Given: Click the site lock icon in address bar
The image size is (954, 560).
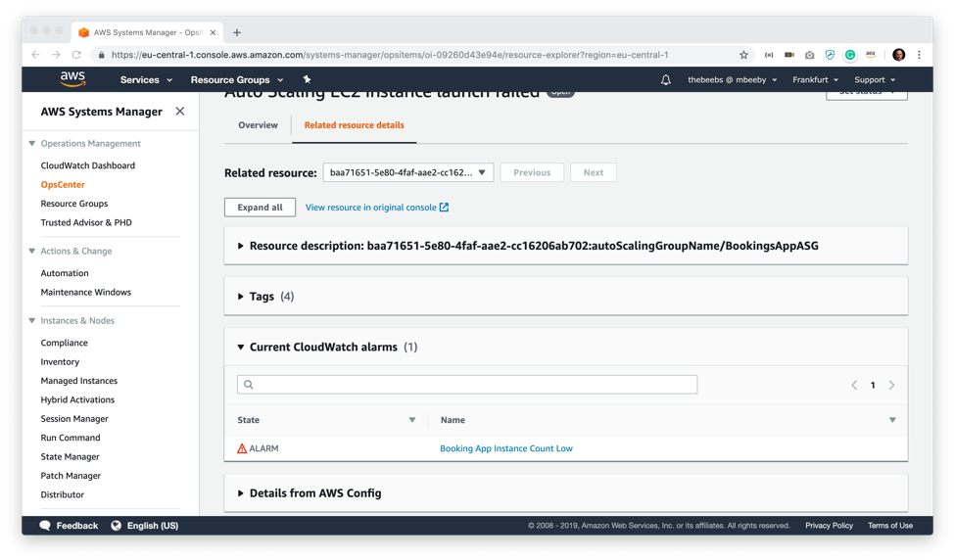Looking at the screenshot, I should point(102,55).
